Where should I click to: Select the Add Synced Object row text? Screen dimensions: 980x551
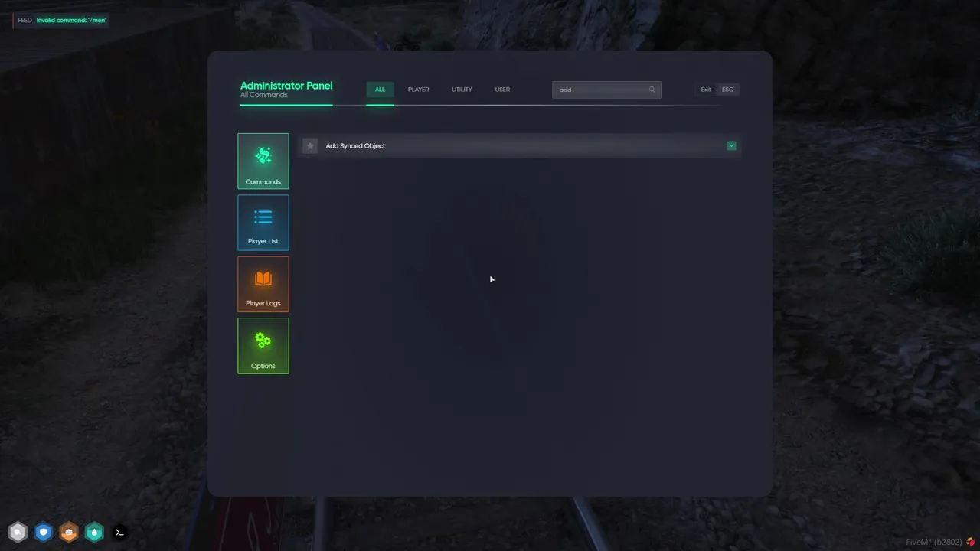(x=355, y=145)
